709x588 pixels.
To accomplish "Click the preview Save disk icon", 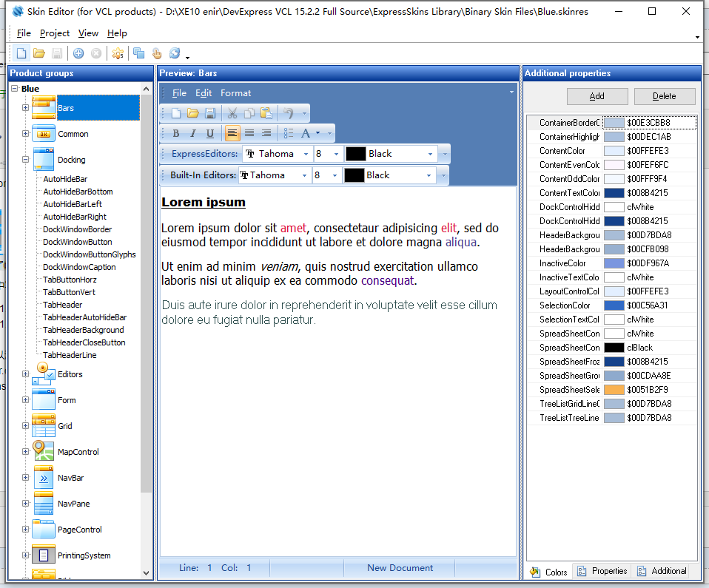I will 210,113.
